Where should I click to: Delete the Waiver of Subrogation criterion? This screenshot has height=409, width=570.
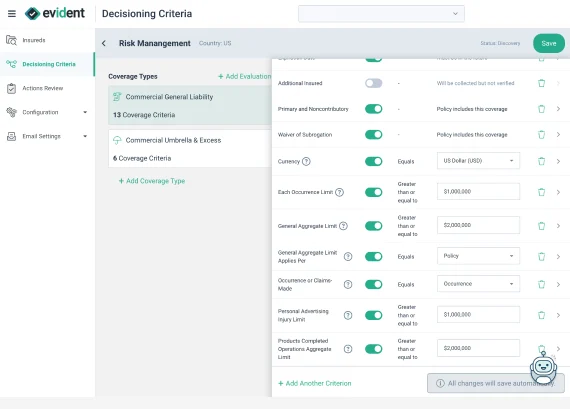pos(541,135)
